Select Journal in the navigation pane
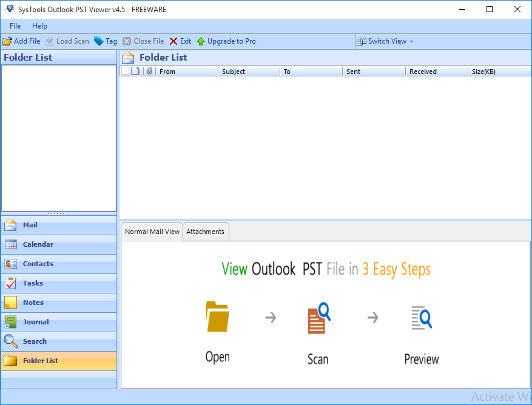Screen dimensions: 532x405 [x=59, y=322]
